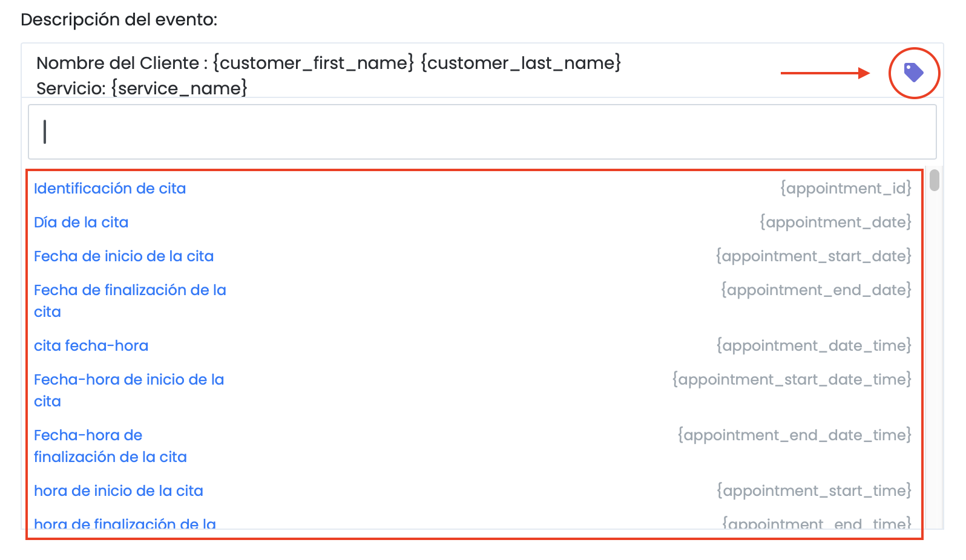Click the {appointment_date} placeholder code
Screen dimensions: 966x560
coord(835,223)
